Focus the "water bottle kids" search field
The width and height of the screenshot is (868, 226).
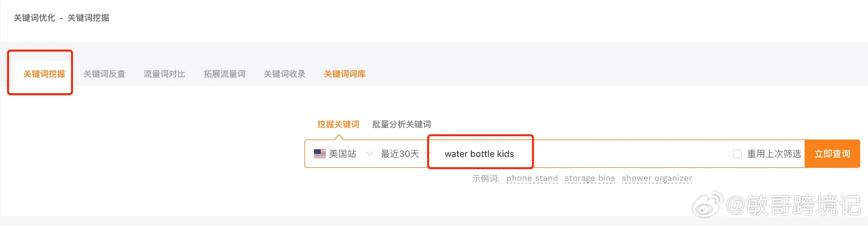click(x=577, y=154)
